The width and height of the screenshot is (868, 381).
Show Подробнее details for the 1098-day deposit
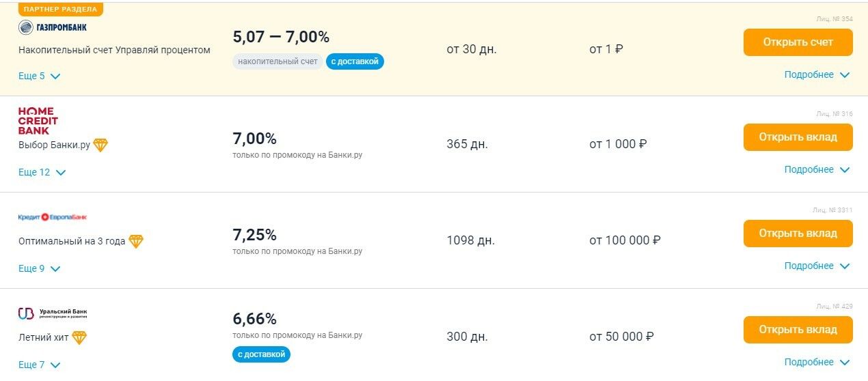click(817, 266)
